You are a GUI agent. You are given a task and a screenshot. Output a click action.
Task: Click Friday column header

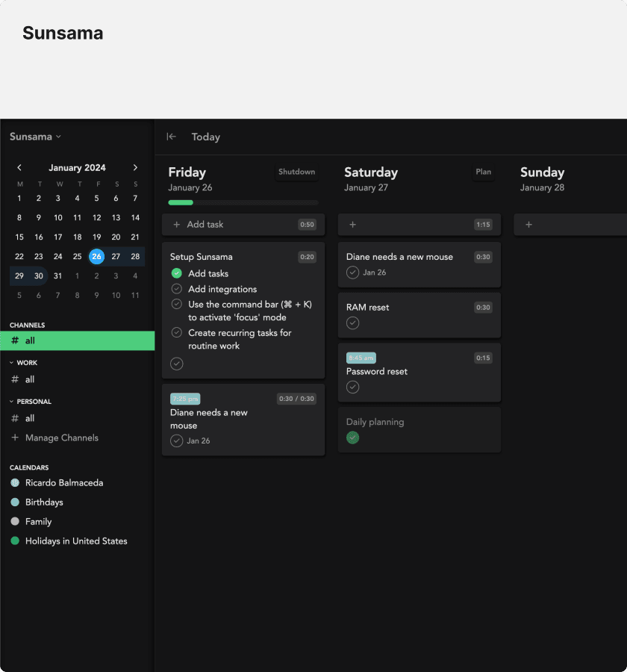[187, 172]
